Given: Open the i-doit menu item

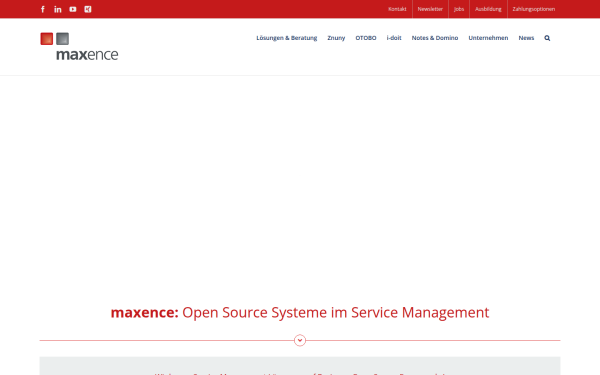Looking at the screenshot, I should (394, 38).
